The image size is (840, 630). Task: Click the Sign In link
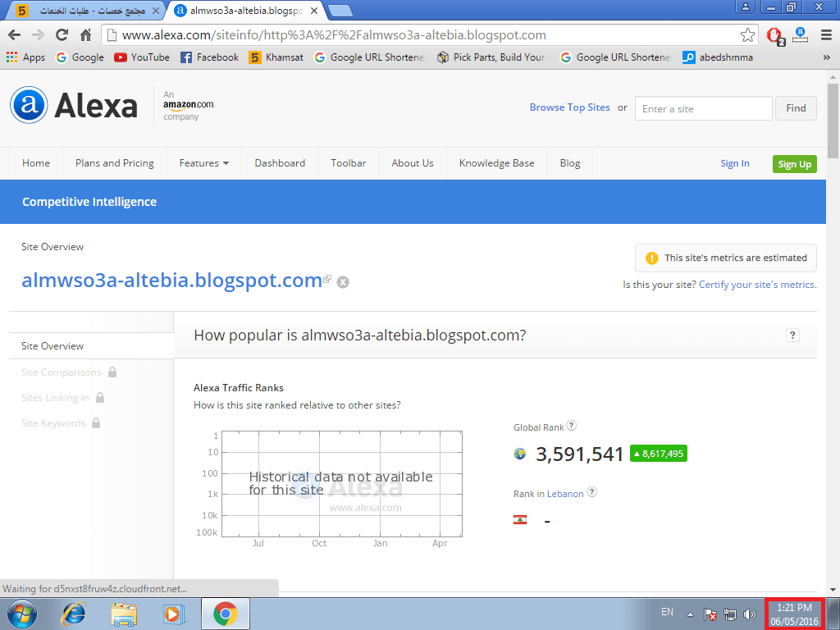tap(734, 164)
